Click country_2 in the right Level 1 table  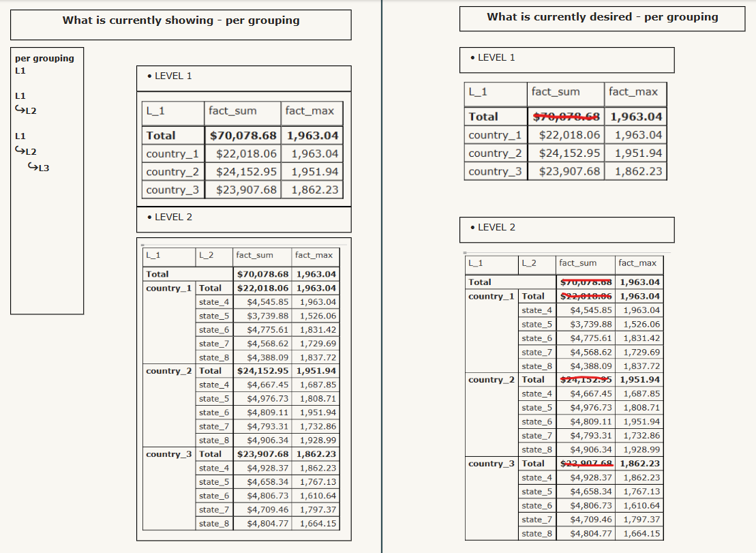[495, 153]
